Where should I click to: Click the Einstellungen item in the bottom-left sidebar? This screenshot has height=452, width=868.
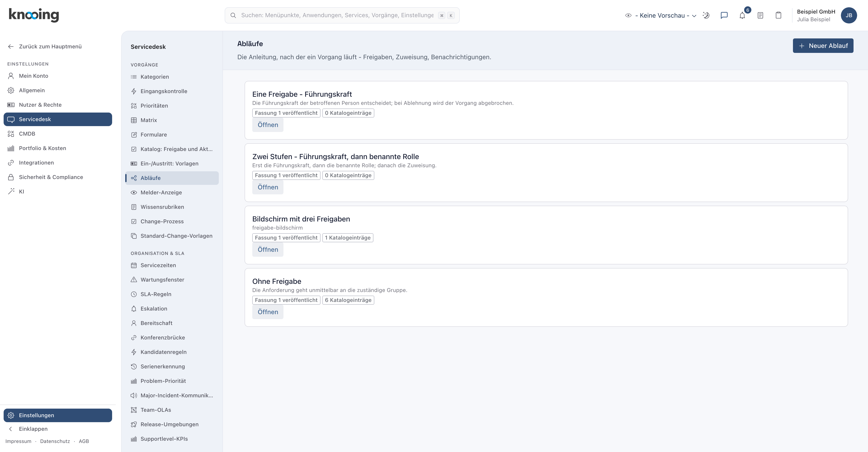pos(58,415)
